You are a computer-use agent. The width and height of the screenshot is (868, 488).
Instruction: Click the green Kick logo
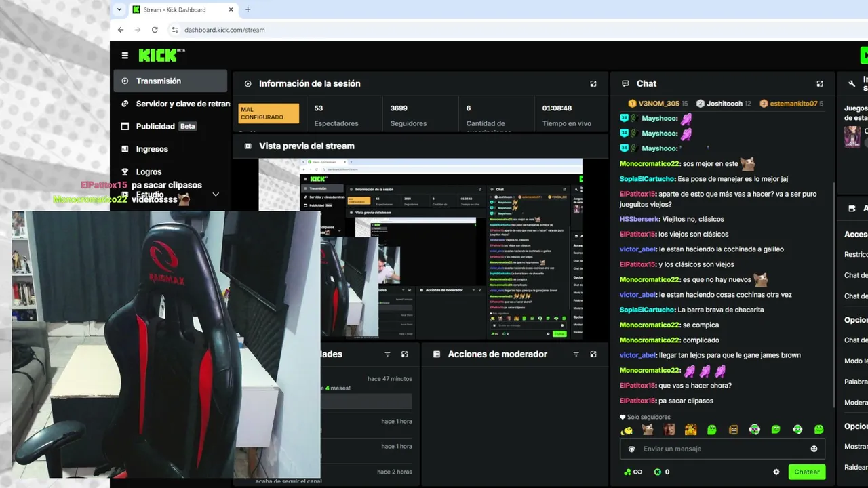coord(161,55)
